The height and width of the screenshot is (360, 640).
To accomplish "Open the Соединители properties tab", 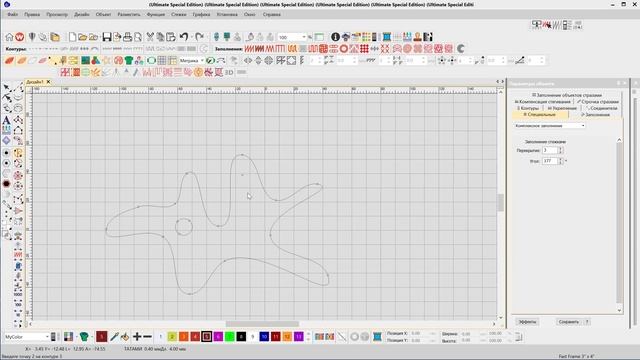I will 602,108.
